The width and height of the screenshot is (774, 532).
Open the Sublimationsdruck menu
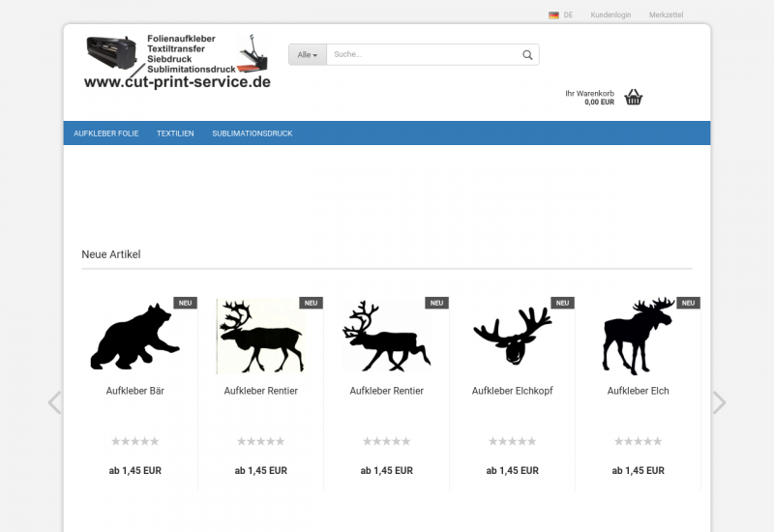click(253, 133)
